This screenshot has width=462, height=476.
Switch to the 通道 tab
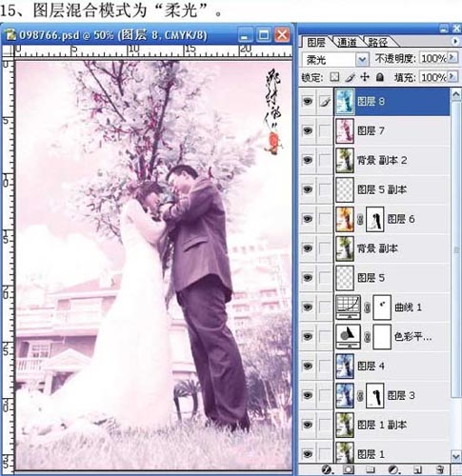click(347, 42)
